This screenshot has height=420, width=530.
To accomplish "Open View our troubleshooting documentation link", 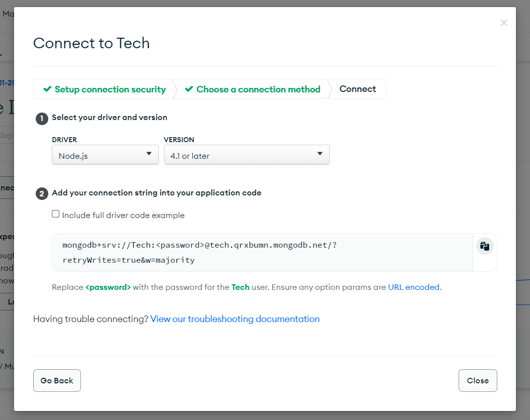I will (x=235, y=319).
